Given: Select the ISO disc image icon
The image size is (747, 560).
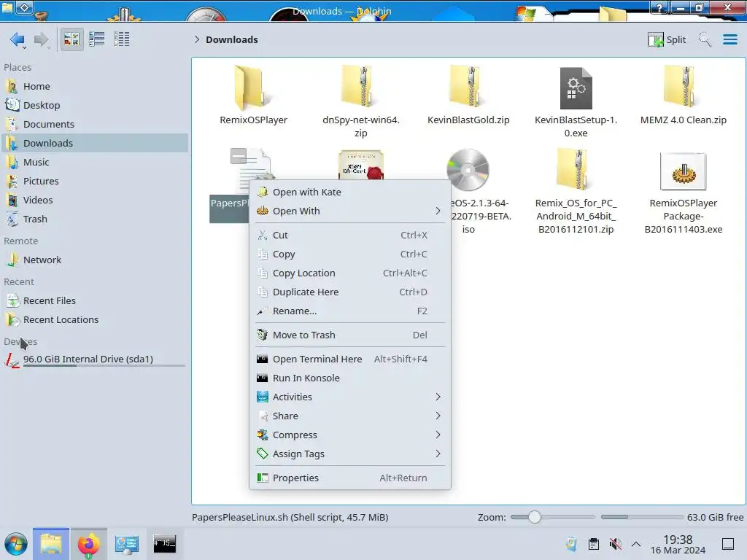Looking at the screenshot, I should tap(468, 170).
